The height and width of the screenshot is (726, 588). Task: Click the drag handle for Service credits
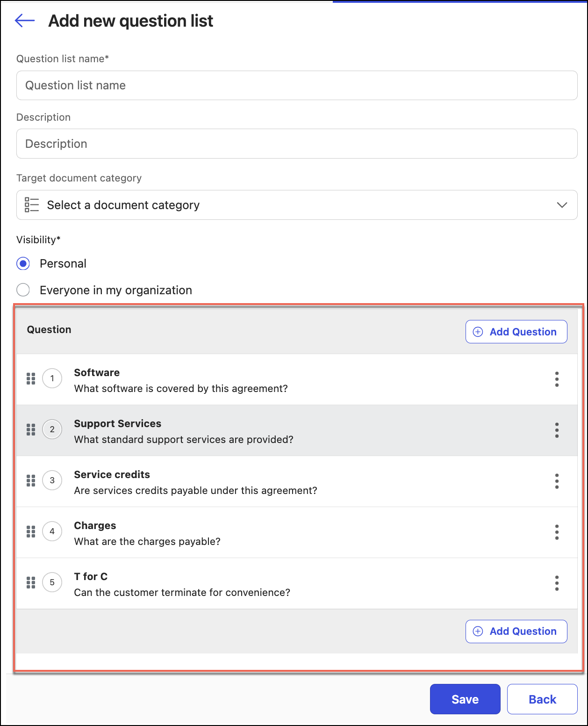[x=31, y=480]
